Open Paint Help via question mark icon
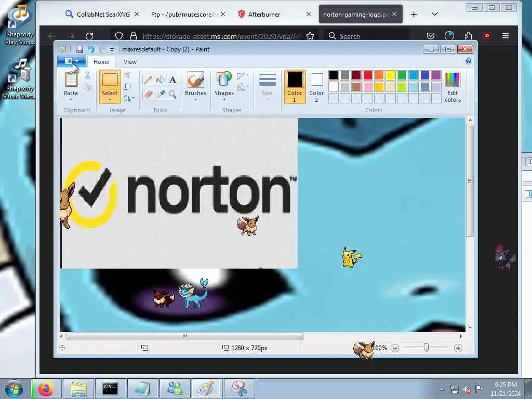532x399 pixels. coord(469,61)
